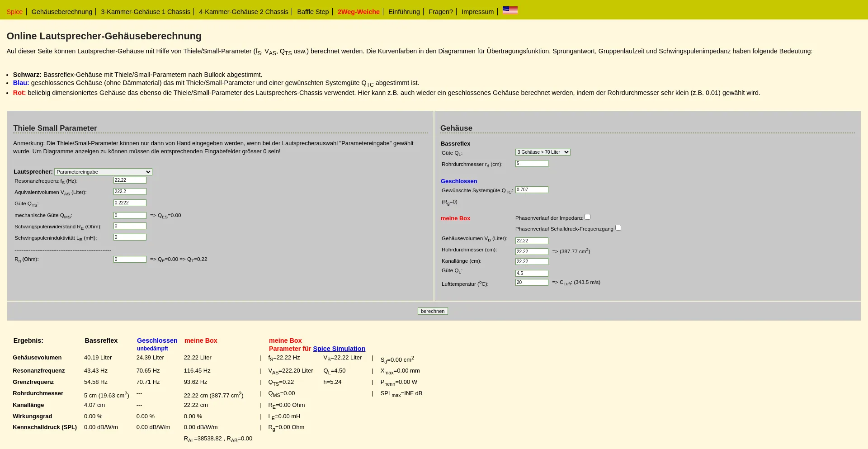868x449 pixels.
Task: Open the 2Weg-Weiche page
Action: pos(359,12)
